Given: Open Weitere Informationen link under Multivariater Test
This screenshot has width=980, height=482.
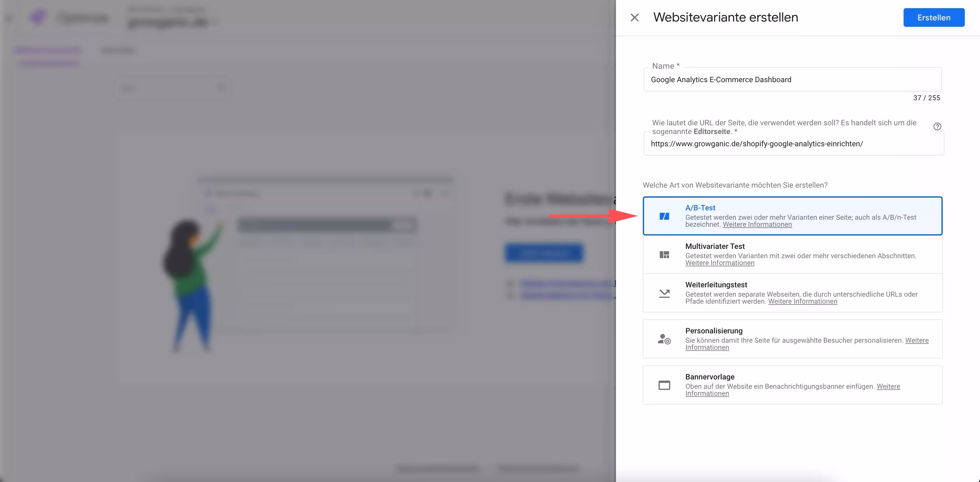Looking at the screenshot, I should click(x=720, y=263).
